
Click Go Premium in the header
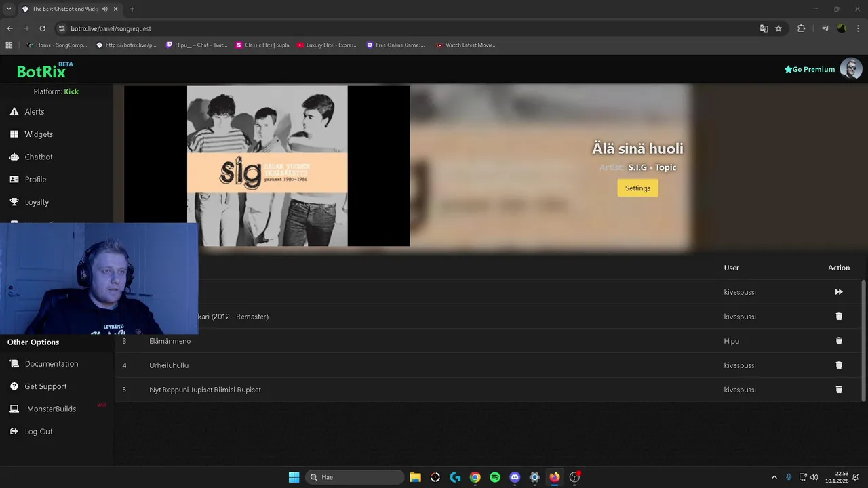[810, 69]
